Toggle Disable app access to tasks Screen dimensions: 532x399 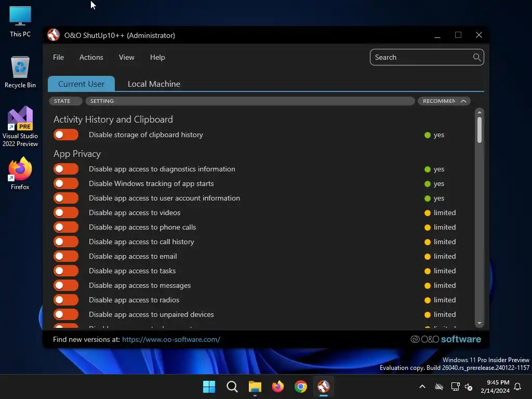click(66, 271)
